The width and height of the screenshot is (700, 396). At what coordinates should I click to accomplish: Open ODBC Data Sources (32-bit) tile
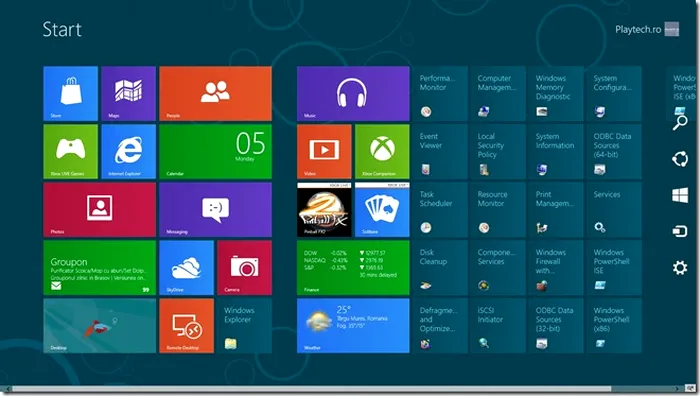pos(556,325)
